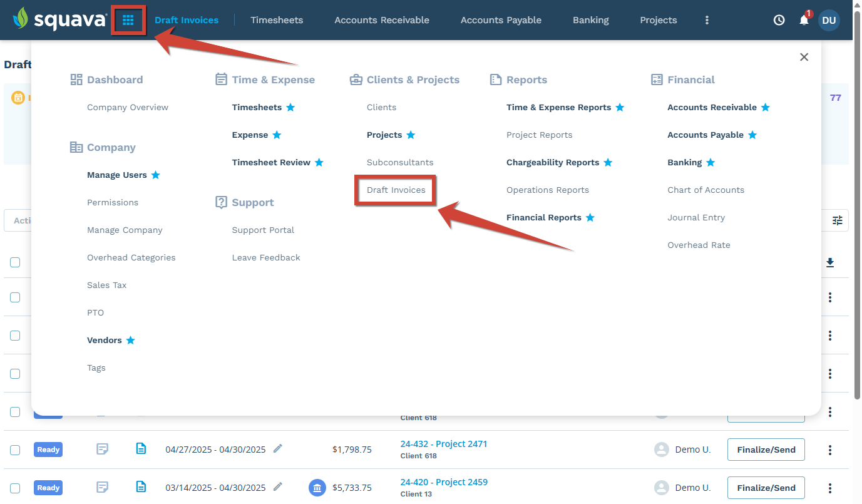Screen dimensions: 862x504
Task: Edit date range for Project 2459 pencil
Action: [x=278, y=486]
